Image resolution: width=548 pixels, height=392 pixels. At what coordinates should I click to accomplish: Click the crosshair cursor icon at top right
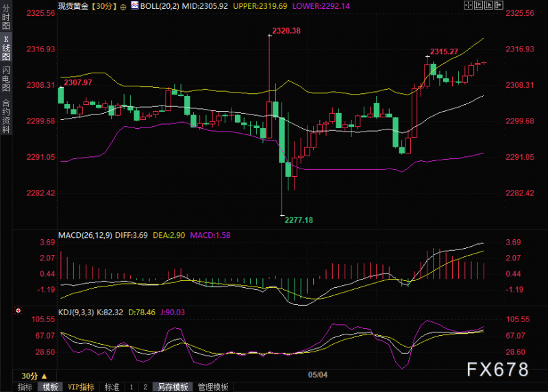pos(469,5)
